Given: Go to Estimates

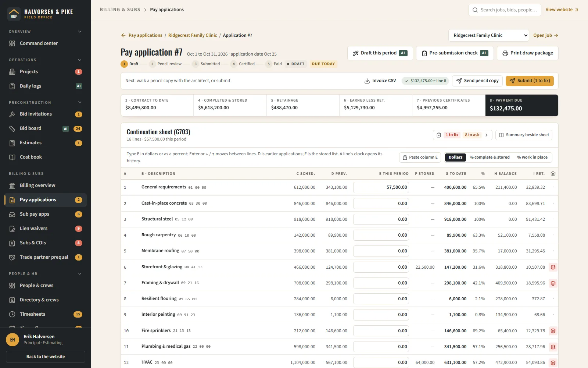Looking at the screenshot, I should (x=46, y=143).
